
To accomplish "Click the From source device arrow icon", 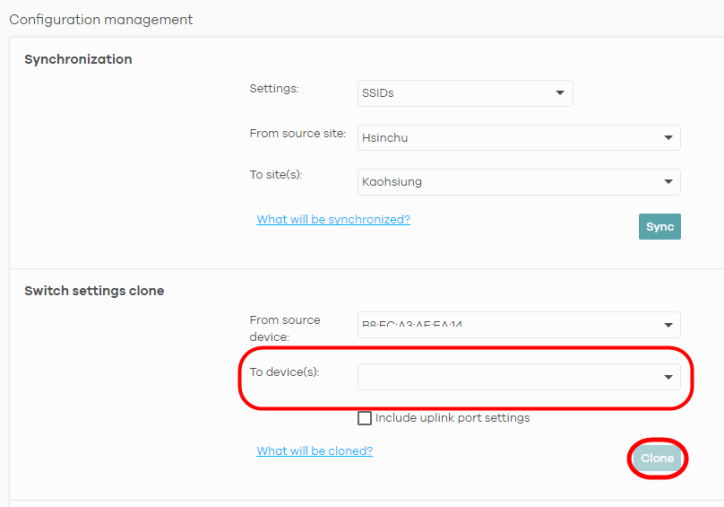I will [x=667, y=325].
